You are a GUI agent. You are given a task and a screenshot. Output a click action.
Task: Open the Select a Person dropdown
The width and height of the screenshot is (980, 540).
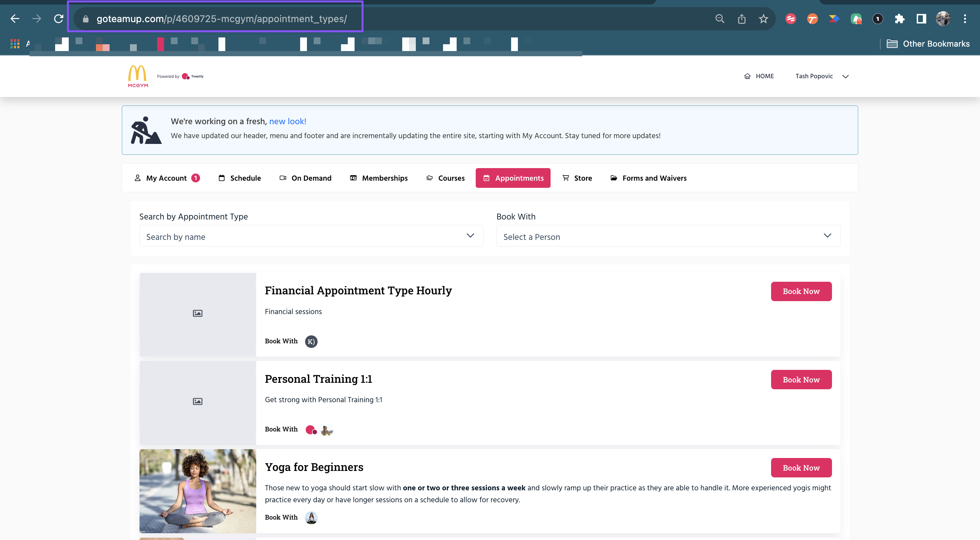(x=668, y=236)
